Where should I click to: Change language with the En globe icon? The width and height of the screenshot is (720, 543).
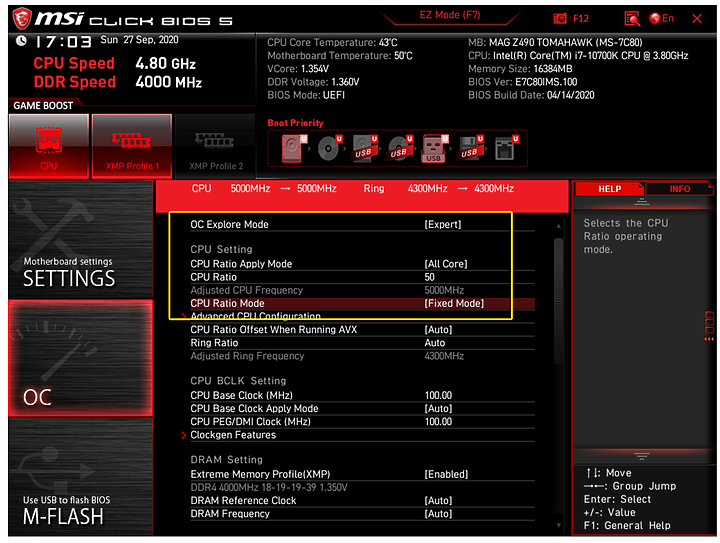point(661,18)
